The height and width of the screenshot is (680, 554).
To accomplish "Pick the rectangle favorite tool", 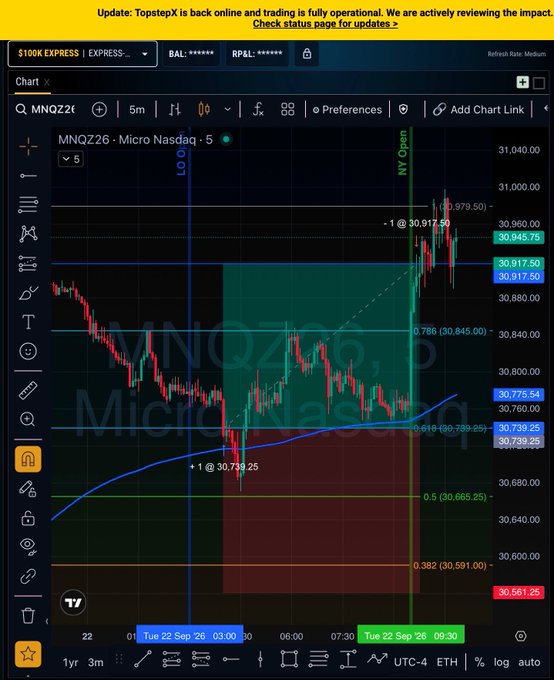I will [x=289, y=659].
